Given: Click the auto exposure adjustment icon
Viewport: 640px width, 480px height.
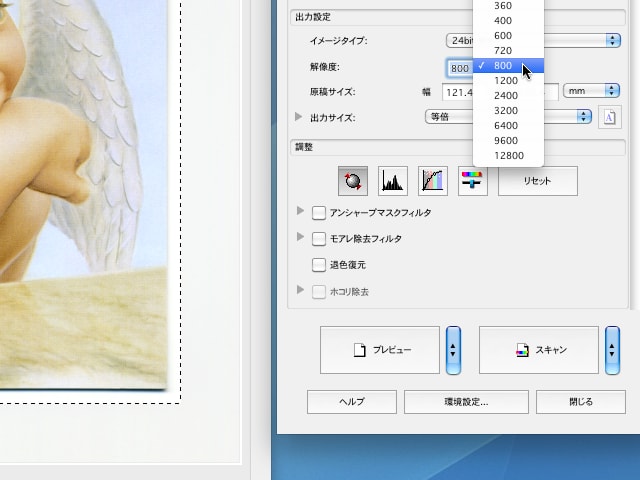Looking at the screenshot, I should pyautogui.click(x=353, y=181).
